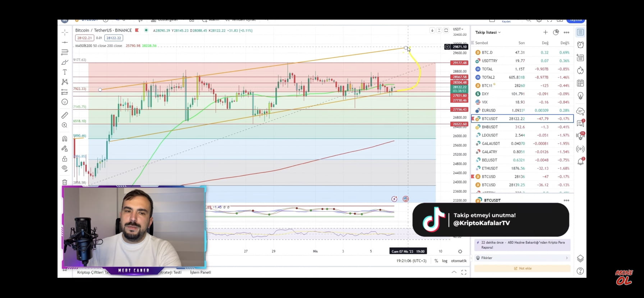Screen dimensions: 644x298
Task: Open the ideas lightbulb sidebar icon
Action: [580, 96]
